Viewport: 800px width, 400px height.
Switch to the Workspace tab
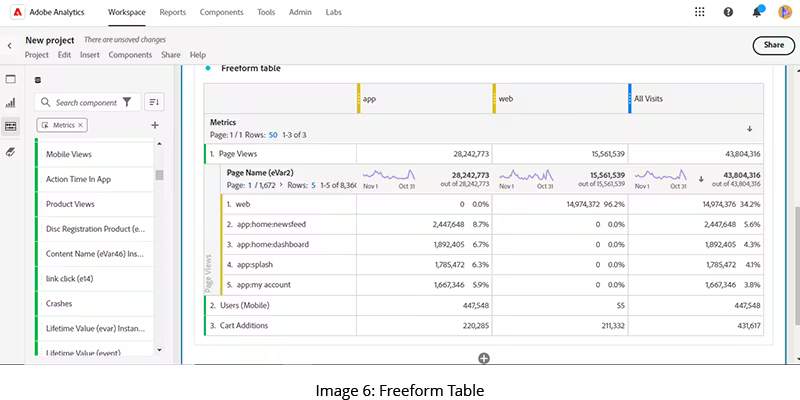[x=127, y=12]
